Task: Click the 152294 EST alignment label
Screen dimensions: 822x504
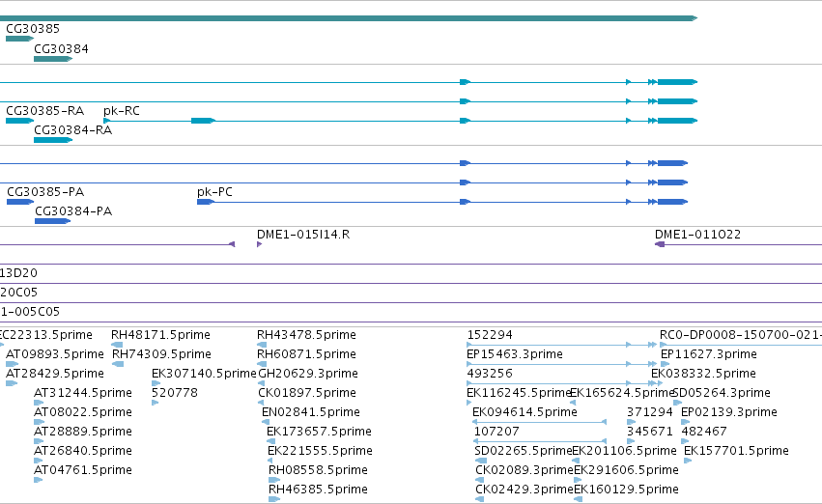Action: (x=490, y=335)
